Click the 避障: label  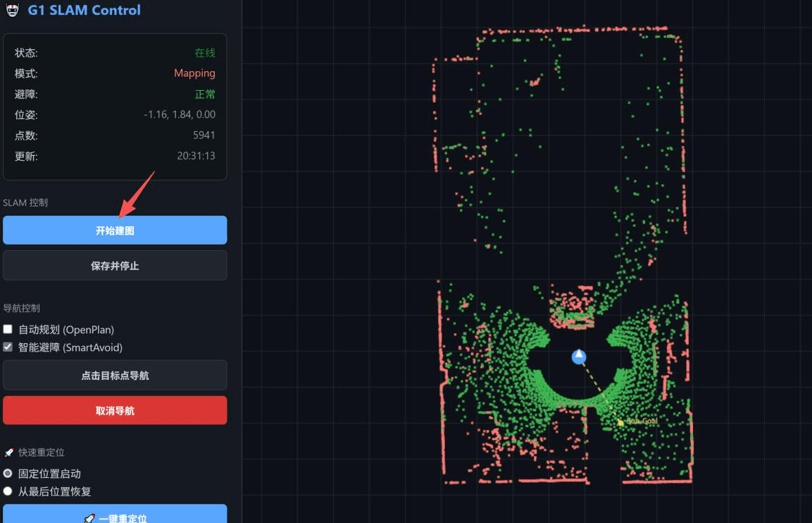(26, 94)
